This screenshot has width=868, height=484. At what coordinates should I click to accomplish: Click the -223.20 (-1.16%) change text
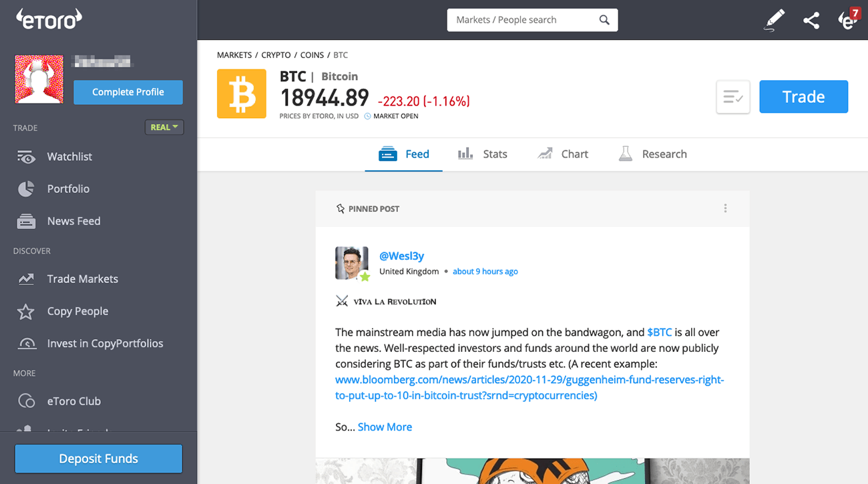point(424,101)
